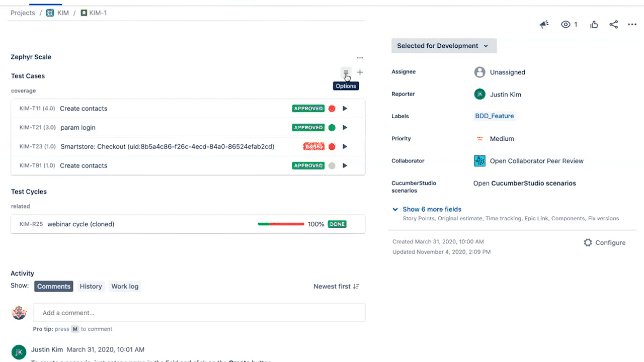Image resolution: width=644 pixels, height=362 pixels.
Task: Click the user avatar beside comment box
Action: click(x=19, y=313)
